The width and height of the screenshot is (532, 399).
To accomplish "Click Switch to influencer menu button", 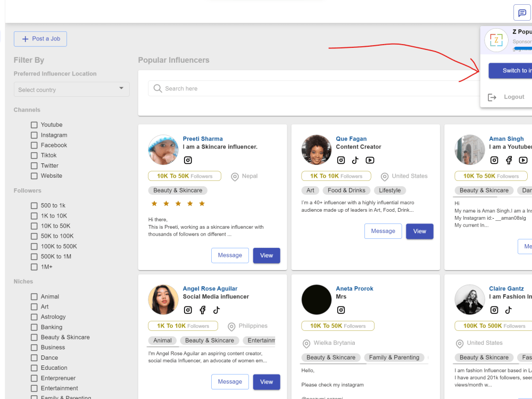I will 510,71.
